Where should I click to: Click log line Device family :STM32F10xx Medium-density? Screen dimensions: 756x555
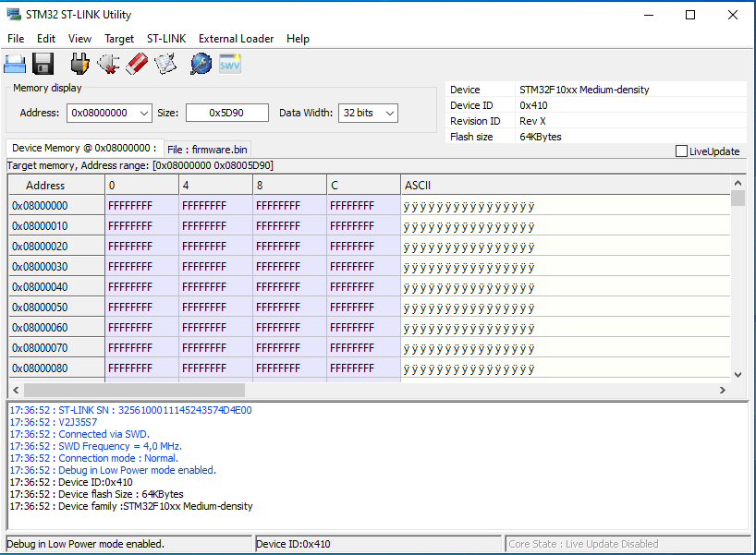click(131, 506)
